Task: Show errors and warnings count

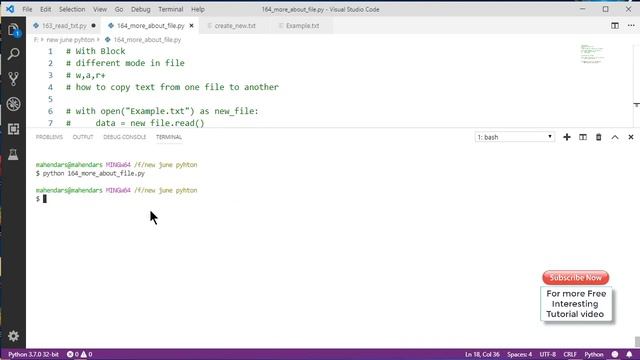Action: click(x=80, y=354)
